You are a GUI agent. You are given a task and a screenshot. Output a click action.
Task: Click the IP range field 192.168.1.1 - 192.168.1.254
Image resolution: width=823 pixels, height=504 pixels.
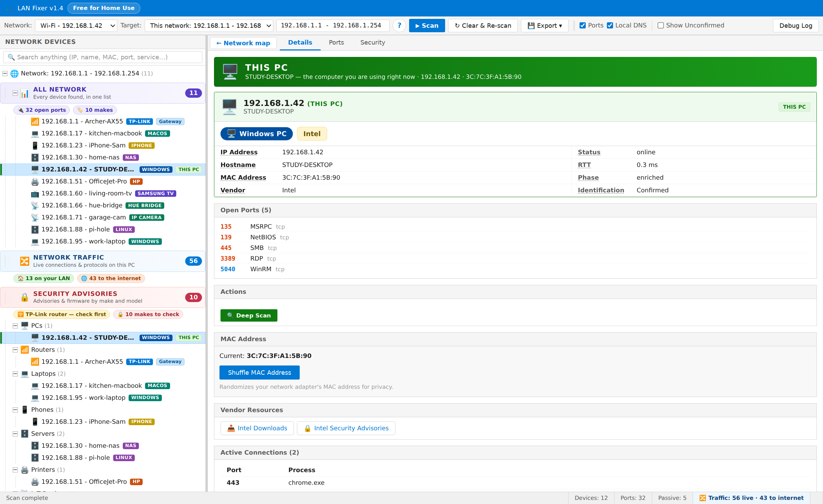click(333, 26)
